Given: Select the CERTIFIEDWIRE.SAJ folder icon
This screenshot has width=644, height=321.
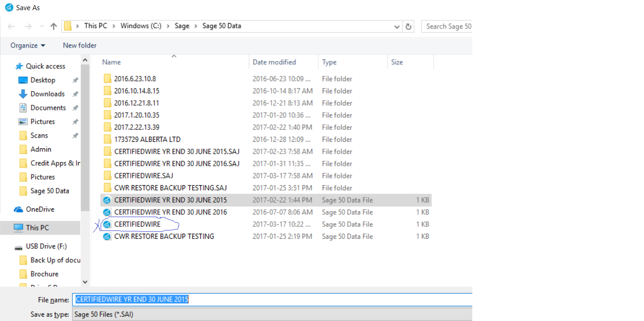Looking at the screenshot, I should coord(107,176).
